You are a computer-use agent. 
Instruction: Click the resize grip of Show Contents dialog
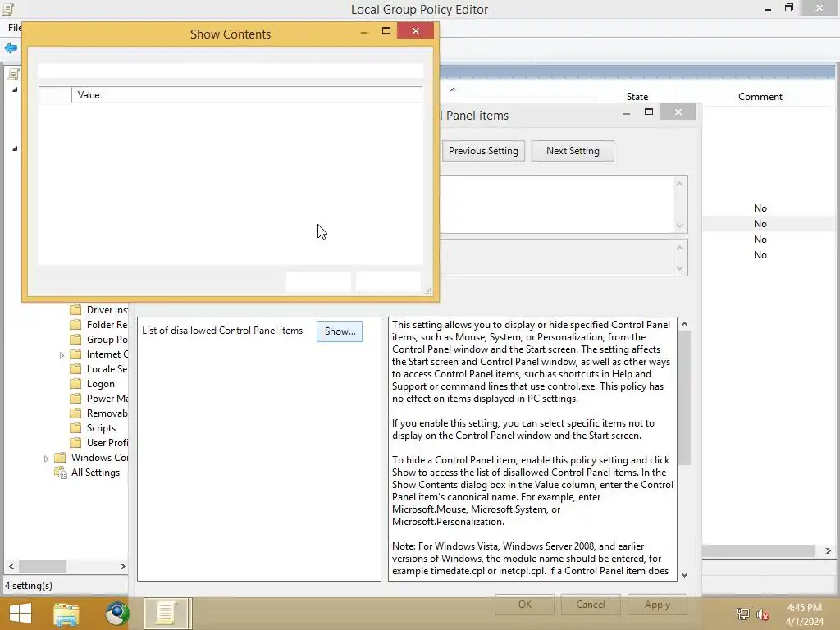(428, 291)
